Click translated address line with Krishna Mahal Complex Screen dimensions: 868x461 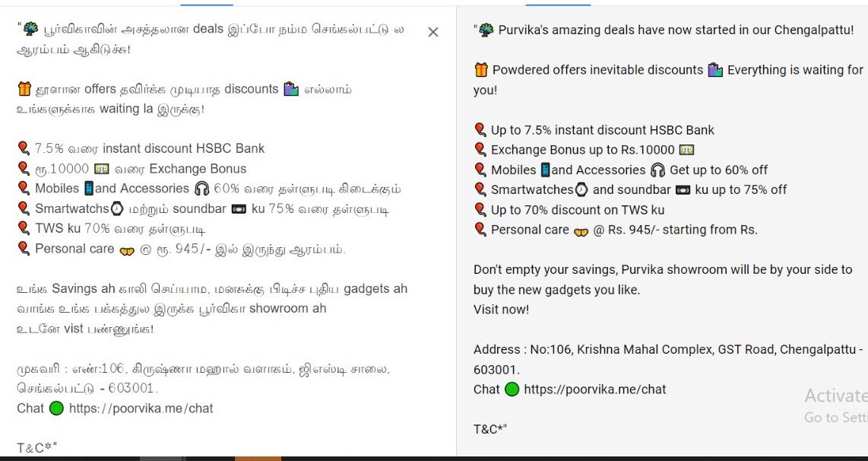[668, 360]
